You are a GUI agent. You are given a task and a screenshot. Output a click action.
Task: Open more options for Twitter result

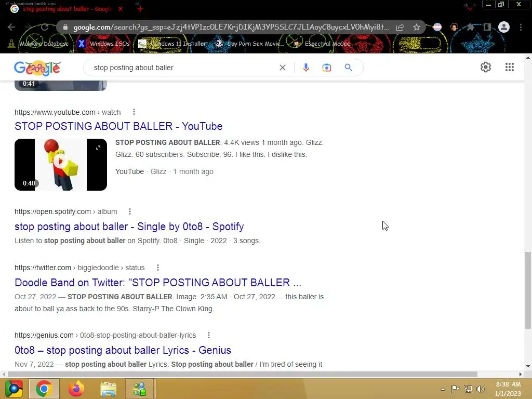click(158, 268)
